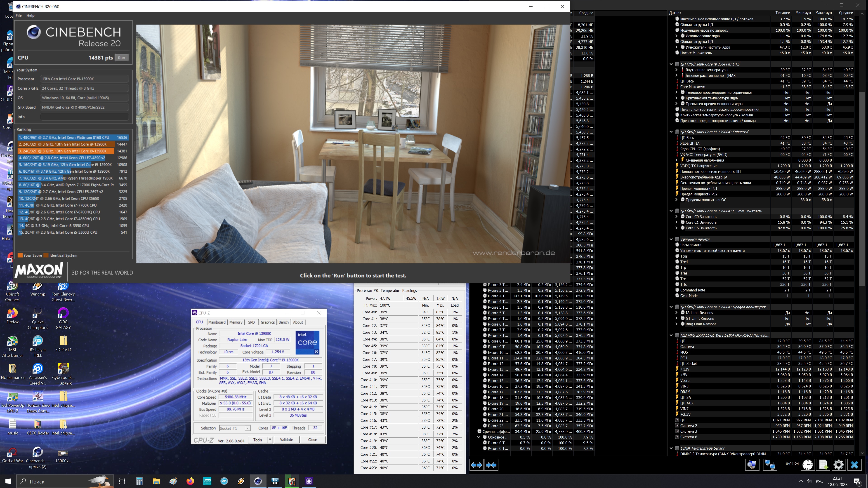
Task: Click the shrink columns arrows icon in HWiNFO
Action: click(x=491, y=465)
